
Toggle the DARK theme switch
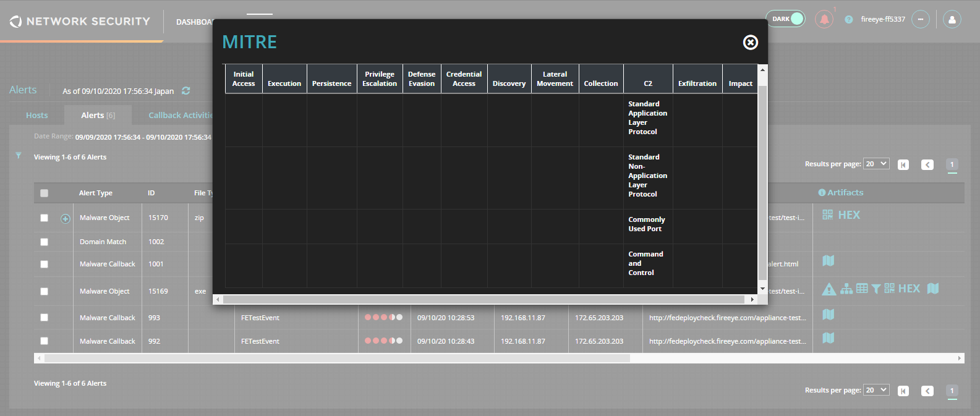785,19
